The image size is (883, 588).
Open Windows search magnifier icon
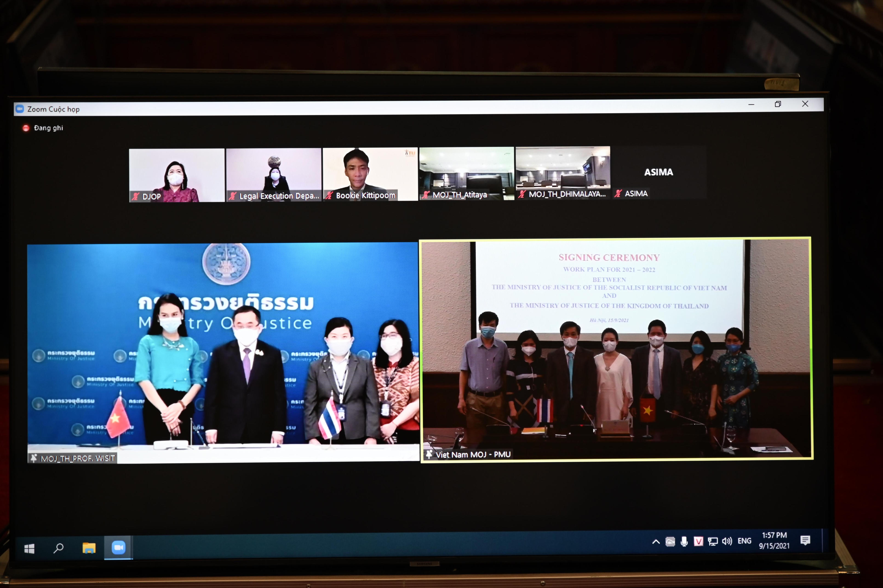pos(58,548)
